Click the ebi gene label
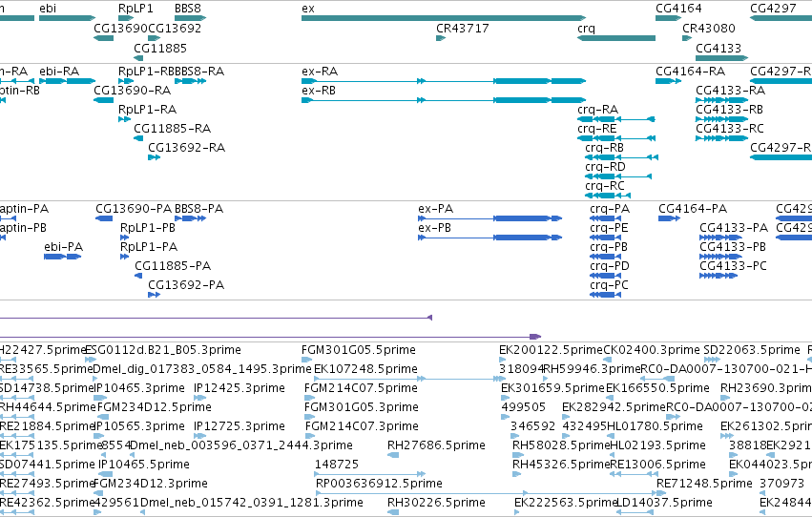Image resolution: width=812 pixels, height=517 pixels. tap(48, 9)
